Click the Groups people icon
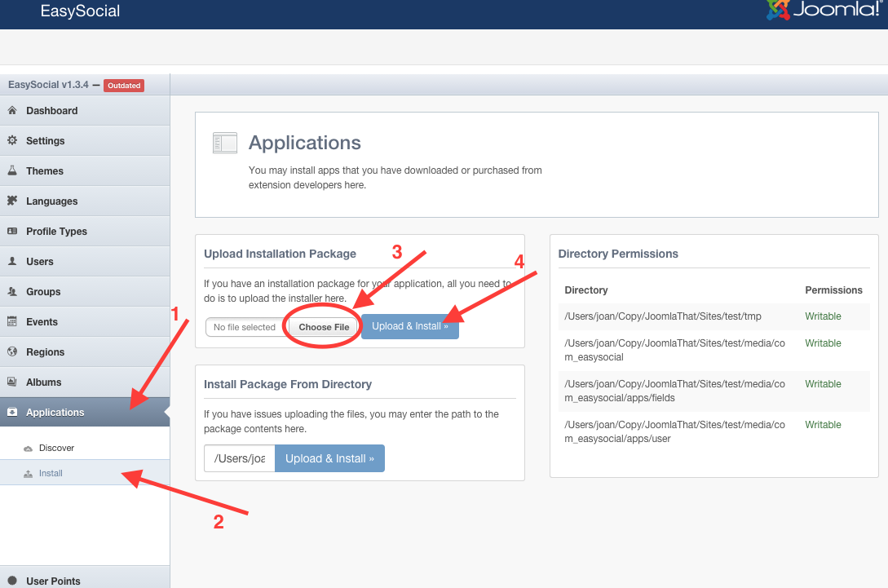The image size is (888, 588). pos(12,291)
